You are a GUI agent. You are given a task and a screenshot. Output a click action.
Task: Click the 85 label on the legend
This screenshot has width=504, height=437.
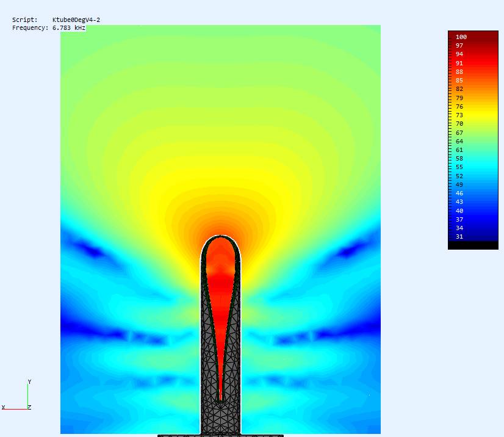[x=459, y=81]
